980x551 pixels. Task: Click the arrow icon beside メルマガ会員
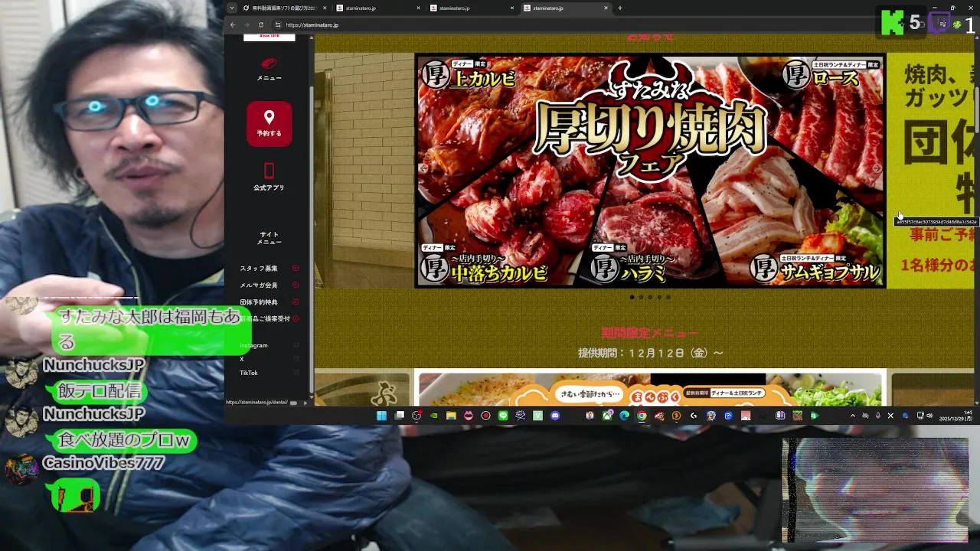coord(296,285)
